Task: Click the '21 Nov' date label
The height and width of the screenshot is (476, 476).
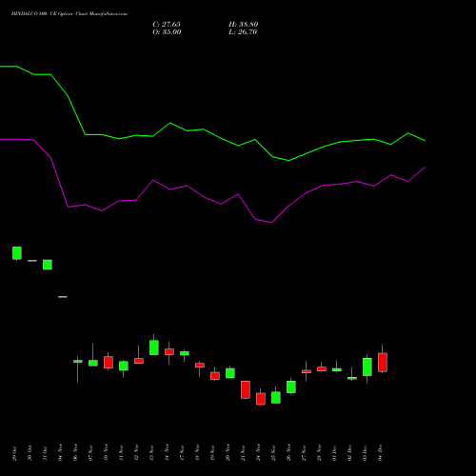Action: [x=243, y=452]
